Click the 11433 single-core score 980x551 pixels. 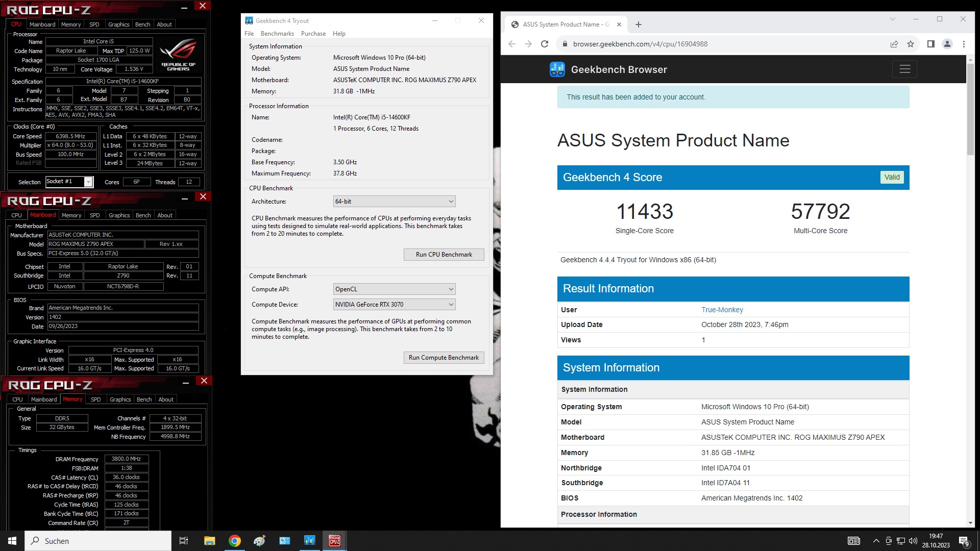coord(645,211)
